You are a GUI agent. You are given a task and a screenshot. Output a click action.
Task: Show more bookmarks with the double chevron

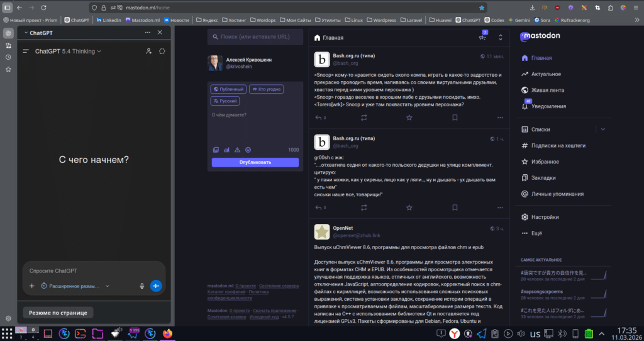pos(637,20)
